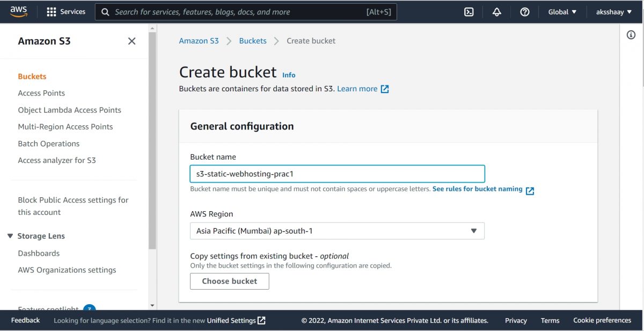Navigate to Batch Operations
This screenshot has width=644, height=331.
(48, 143)
